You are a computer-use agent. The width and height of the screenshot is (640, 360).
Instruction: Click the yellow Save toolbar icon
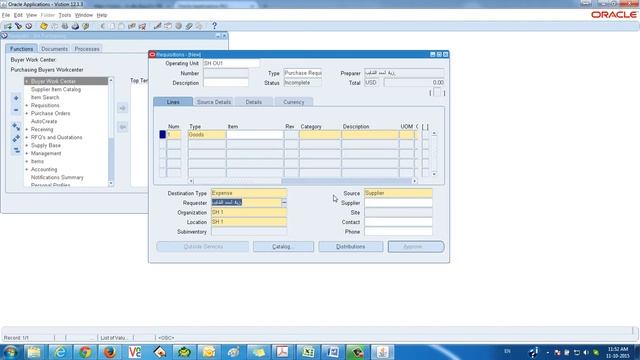(44, 26)
